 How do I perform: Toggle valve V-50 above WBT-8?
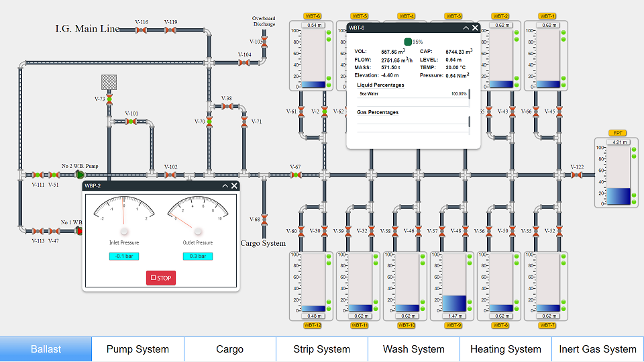[x=512, y=231]
